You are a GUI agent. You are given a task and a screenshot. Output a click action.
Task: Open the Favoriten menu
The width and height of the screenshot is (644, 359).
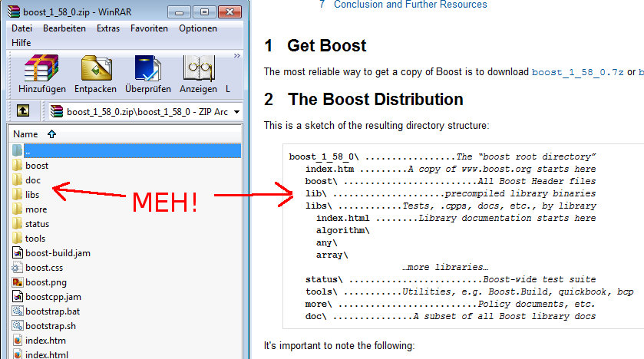tap(150, 28)
